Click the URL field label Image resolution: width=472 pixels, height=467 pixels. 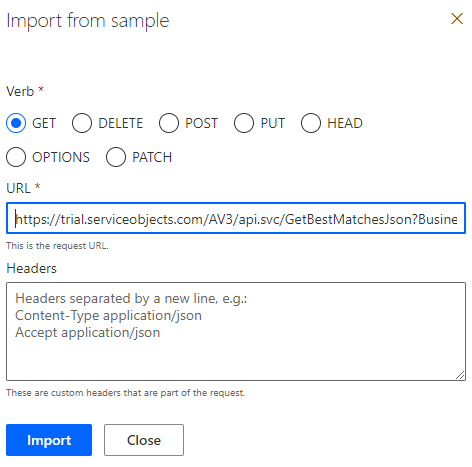[18, 188]
